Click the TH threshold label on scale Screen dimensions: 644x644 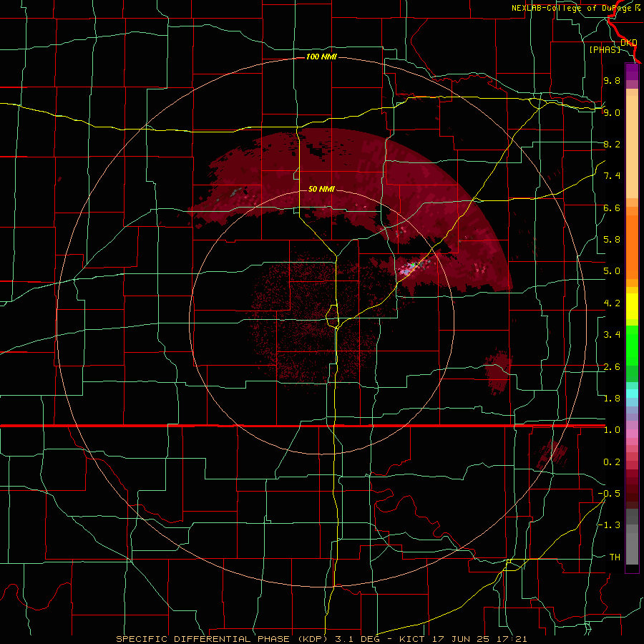pyautogui.click(x=615, y=557)
